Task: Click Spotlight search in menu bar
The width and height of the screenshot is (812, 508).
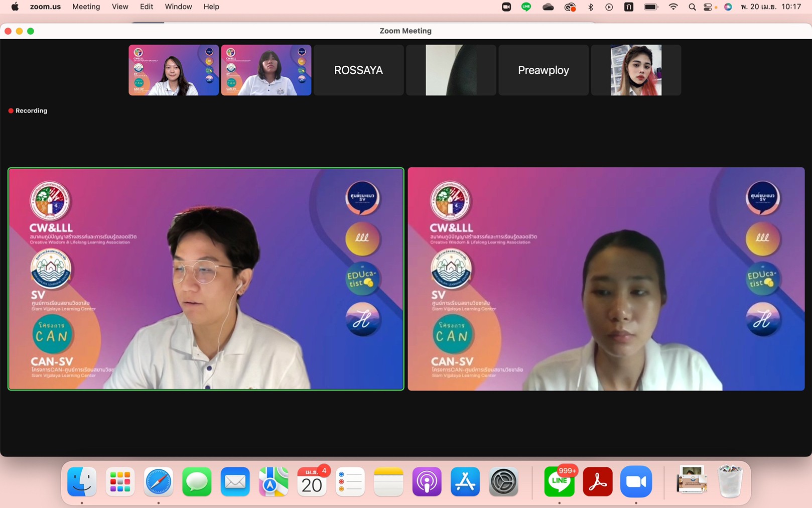Action: (x=692, y=7)
